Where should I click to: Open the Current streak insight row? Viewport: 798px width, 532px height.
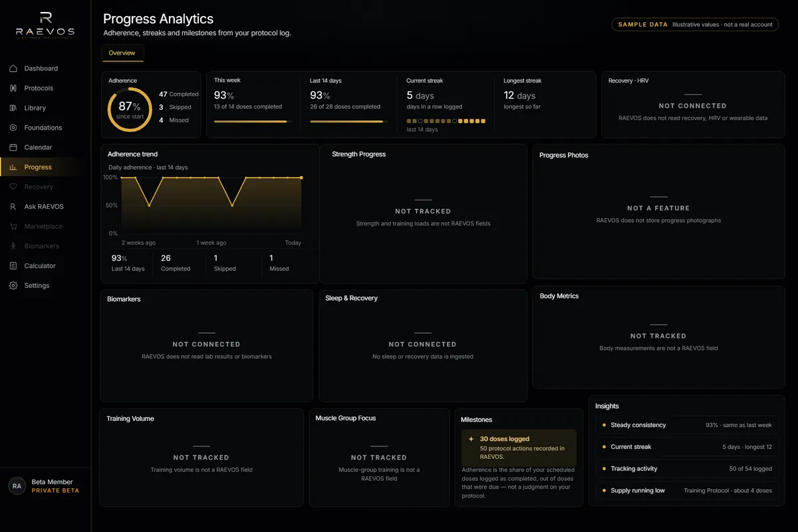point(686,447)
